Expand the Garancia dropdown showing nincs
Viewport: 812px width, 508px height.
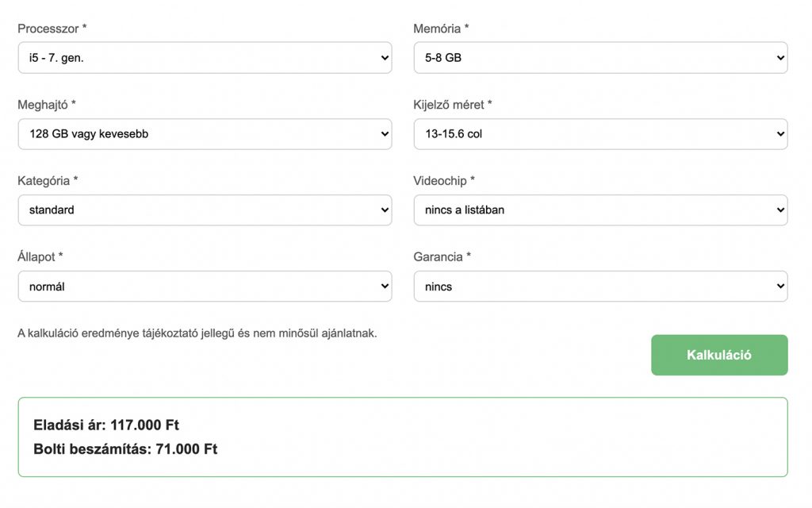[600, 287]
